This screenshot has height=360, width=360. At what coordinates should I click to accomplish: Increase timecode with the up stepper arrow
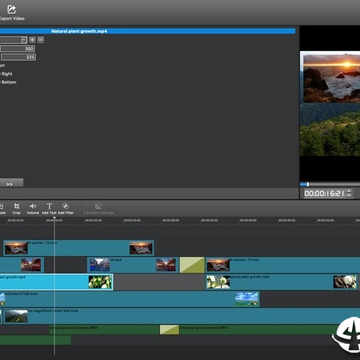349,191
